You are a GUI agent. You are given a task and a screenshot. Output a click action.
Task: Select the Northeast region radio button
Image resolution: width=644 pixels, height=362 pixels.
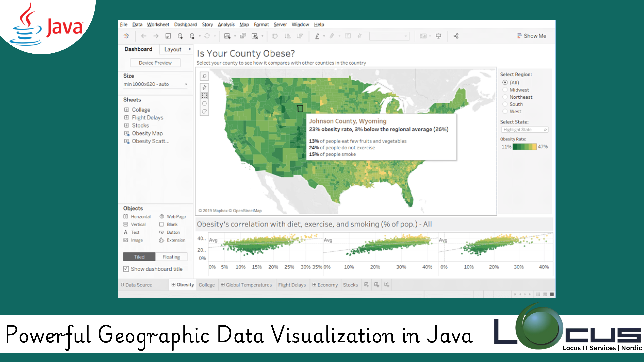505,97
